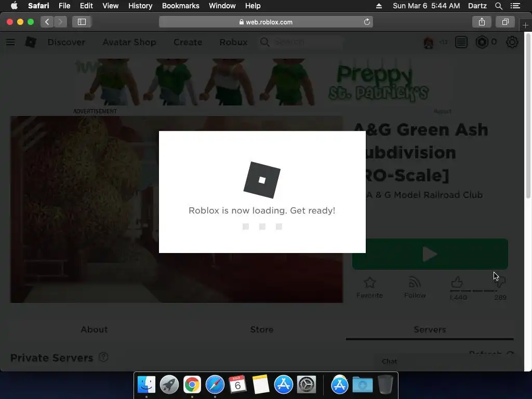This screenshot has width=532, height=399.
Task: Open Launchpad from the Dock
Action: [x=169, y=384]
